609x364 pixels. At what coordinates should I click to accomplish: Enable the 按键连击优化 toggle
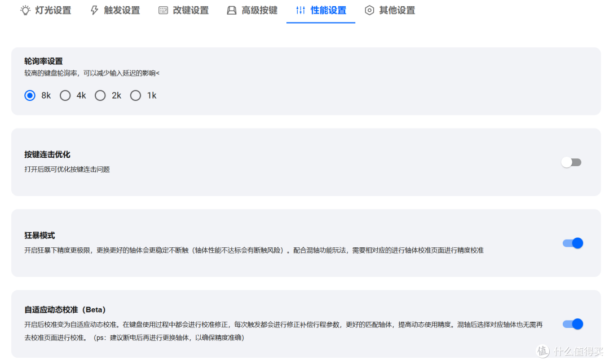571,162
